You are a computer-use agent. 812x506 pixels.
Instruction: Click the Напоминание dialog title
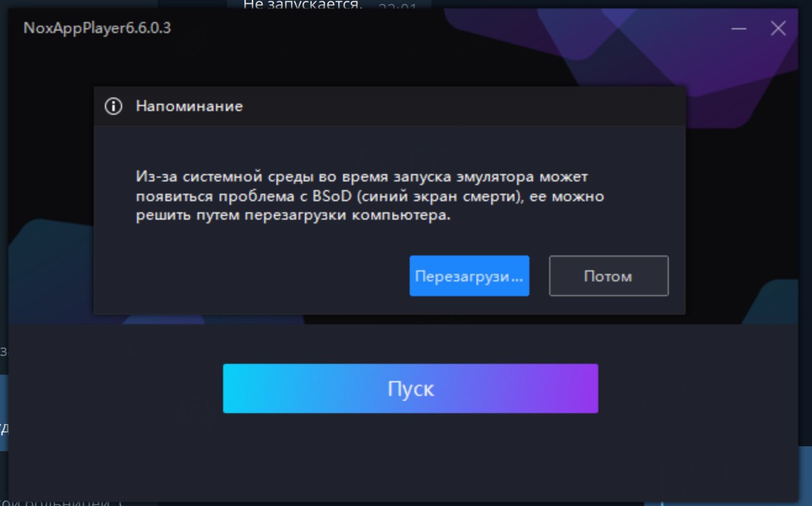(189, 106)
